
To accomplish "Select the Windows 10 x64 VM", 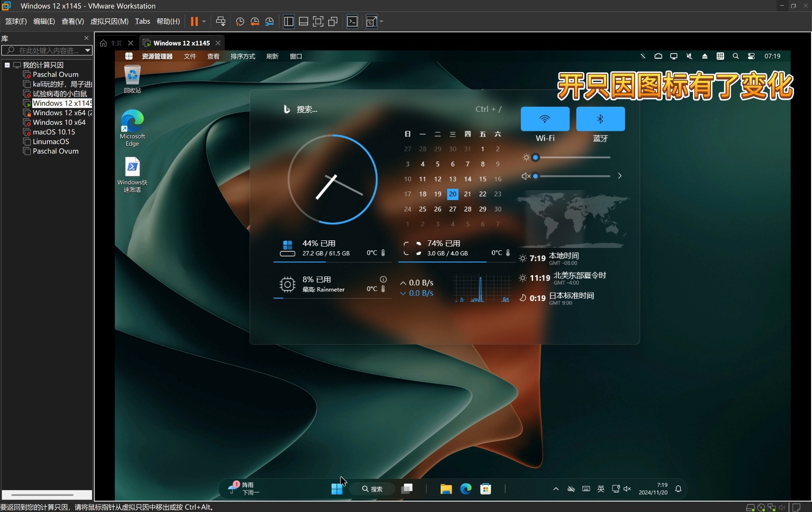I will (x=55, y=122).
